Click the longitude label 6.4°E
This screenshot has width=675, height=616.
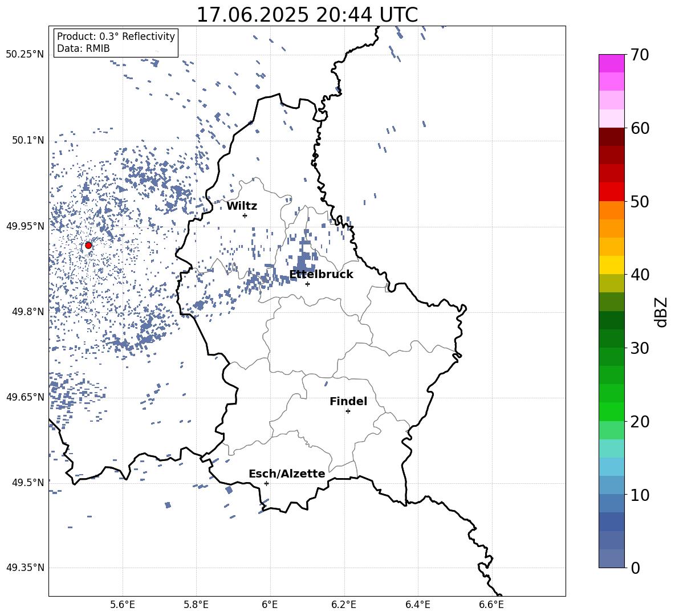pos(417,605)
